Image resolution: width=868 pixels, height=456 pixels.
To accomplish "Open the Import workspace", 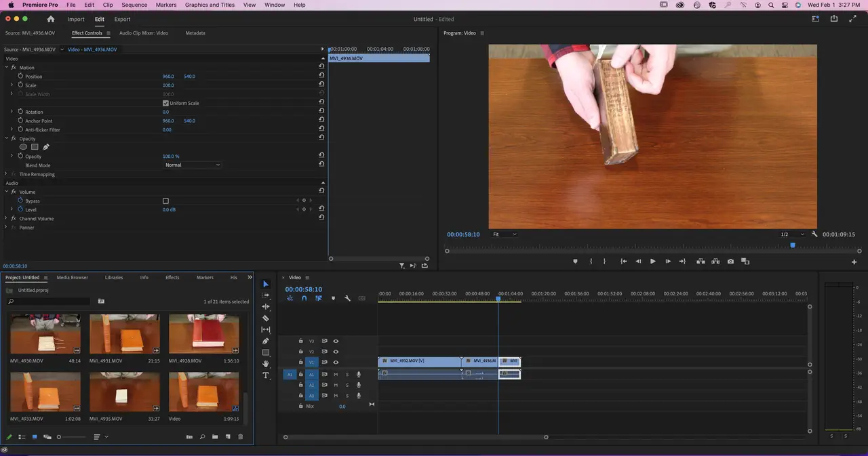I will 76,19.
